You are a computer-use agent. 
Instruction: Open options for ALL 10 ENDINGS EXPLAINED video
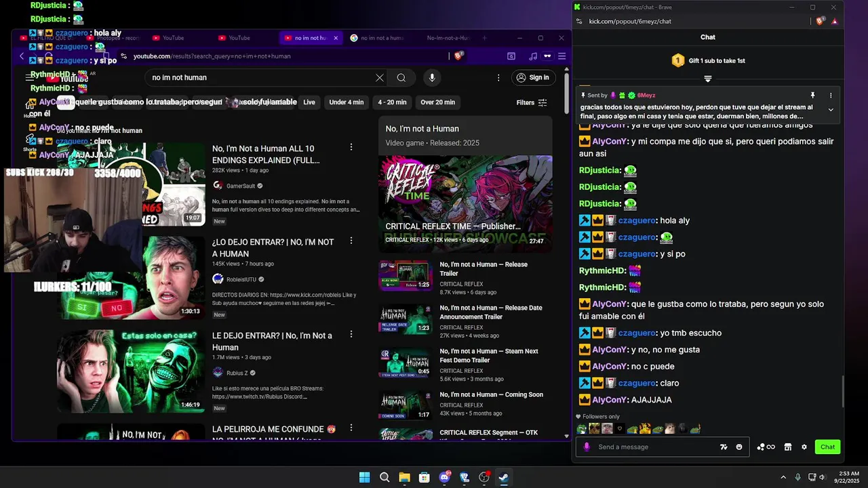point(351,147)
